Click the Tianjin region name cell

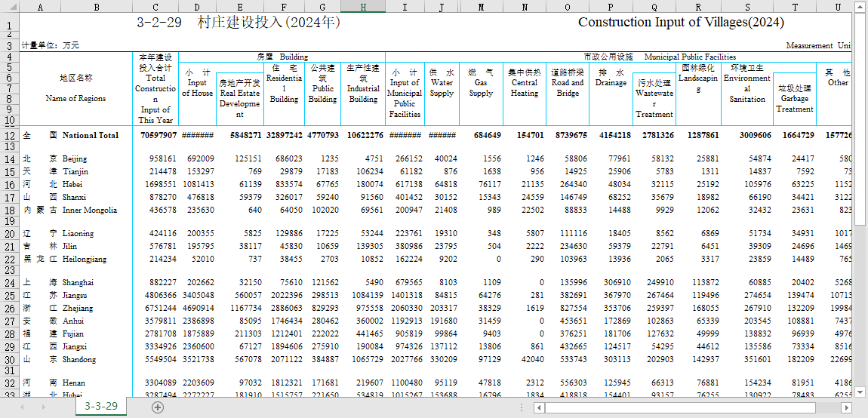pyautogui.click(x=75, y=171)
